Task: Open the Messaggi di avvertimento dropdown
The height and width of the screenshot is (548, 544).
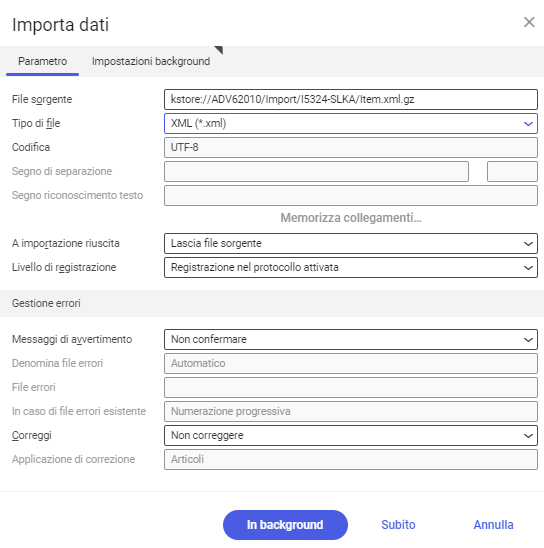Action: [351, 339]
